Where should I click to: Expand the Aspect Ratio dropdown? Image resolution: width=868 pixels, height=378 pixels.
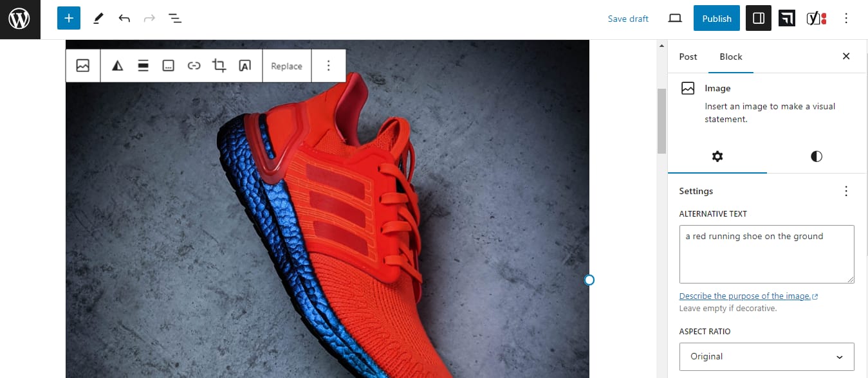766,356
